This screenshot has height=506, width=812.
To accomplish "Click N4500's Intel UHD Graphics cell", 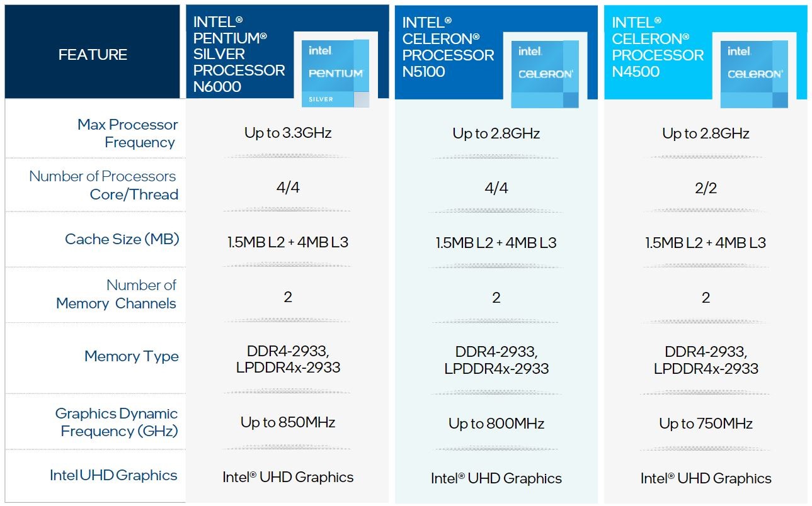I will pyautogui.click(x=706, y=478).
